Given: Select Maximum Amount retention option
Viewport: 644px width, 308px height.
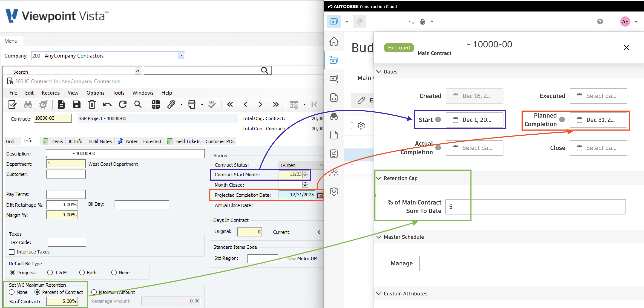Looking at the screenshot, I should [x=94, y=292].
